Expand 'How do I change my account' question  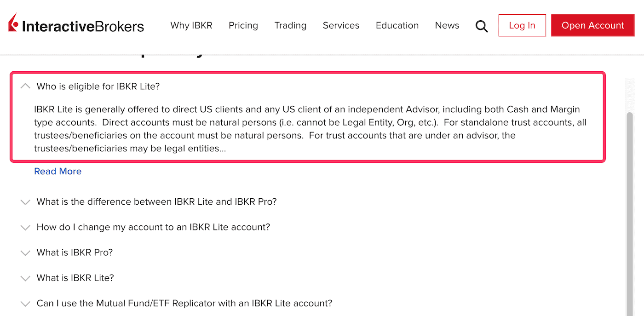153,227
